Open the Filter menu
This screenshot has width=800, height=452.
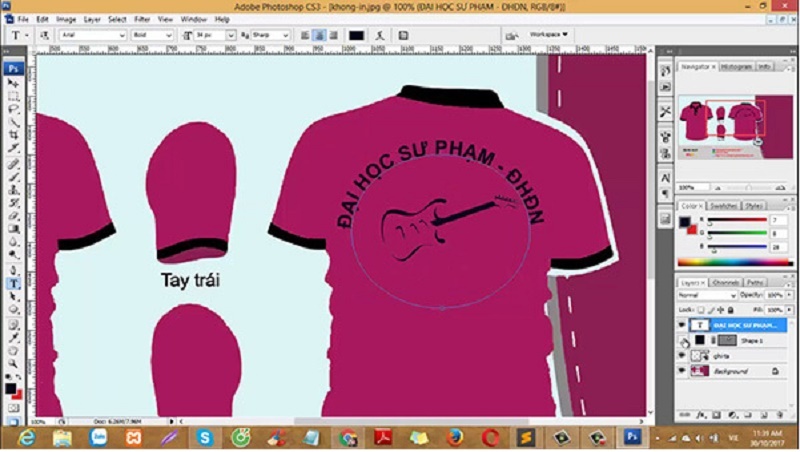coord(142,19)
